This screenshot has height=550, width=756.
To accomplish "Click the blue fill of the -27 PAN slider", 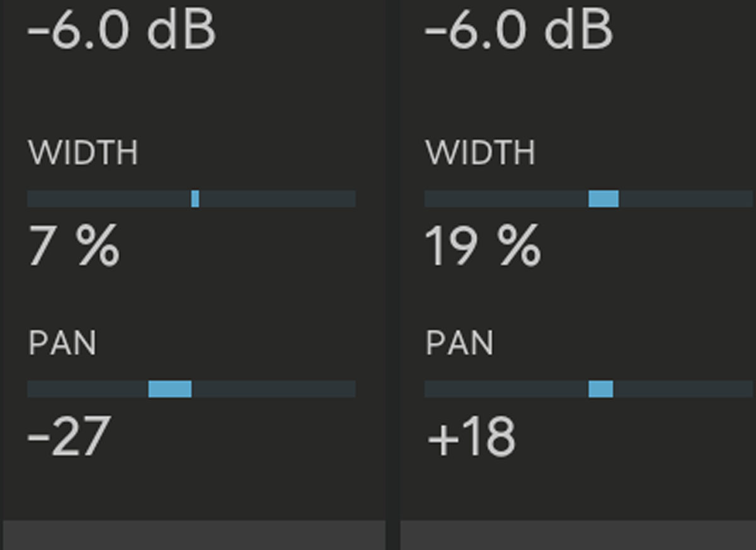I will point(170,389).
